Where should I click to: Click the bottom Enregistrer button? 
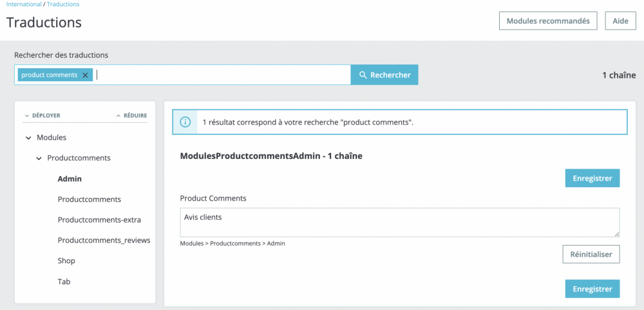point(592,289)
